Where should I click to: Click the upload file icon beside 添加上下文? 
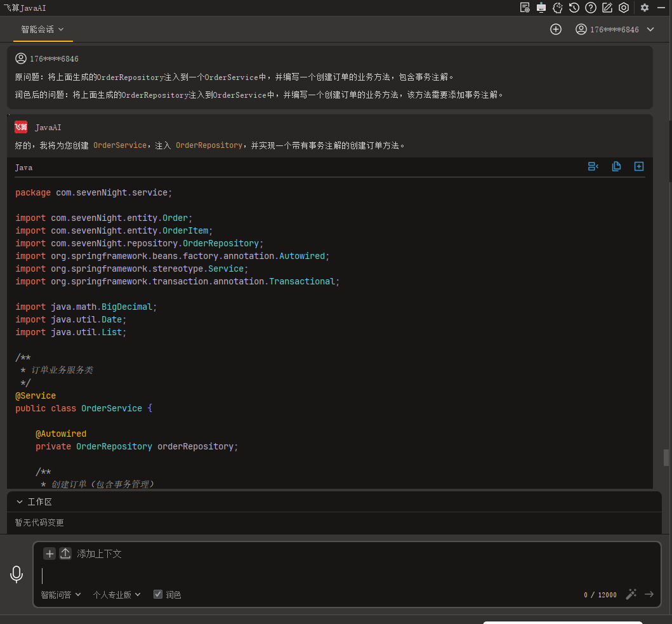pyautogui.click(x=65, y=554)
